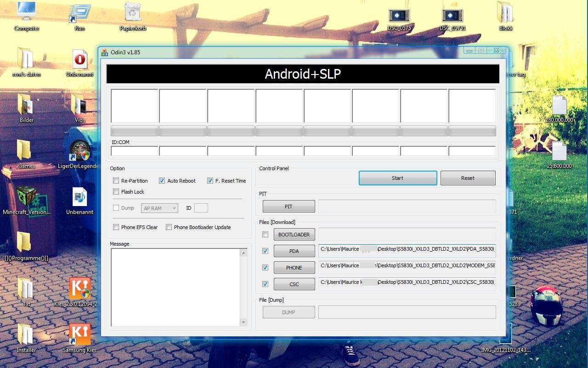The height and width of the screenshot is (368, 588).
Task: Enable the Flash Lock checkbox
Action: [116, 192]
